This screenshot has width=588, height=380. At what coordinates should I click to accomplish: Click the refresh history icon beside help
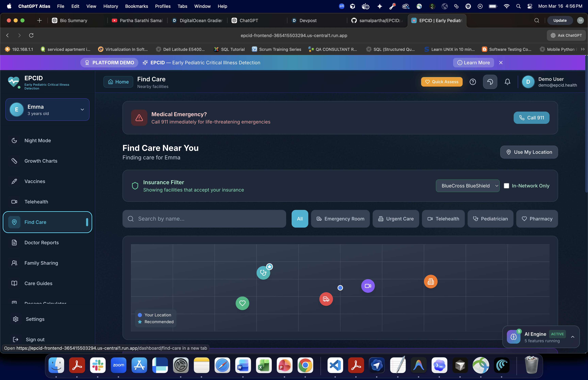(x=490, y=82)
